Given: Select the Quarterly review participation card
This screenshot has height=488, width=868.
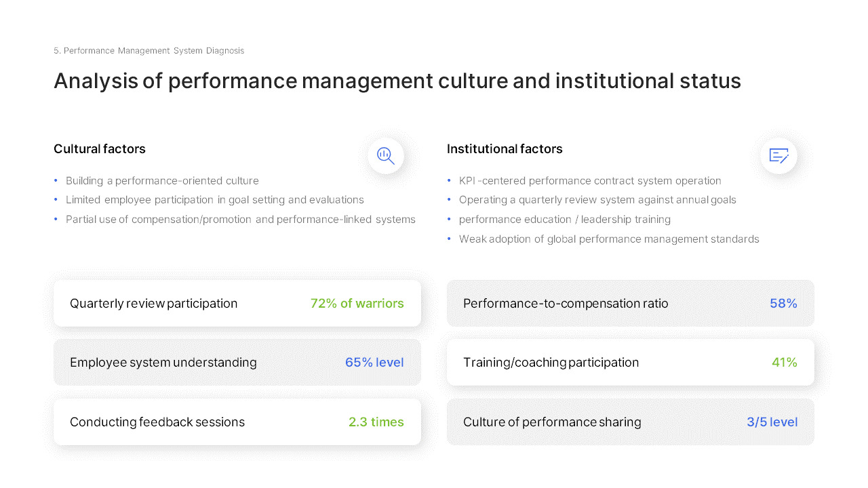Looking at the screenshot, I should click(x=237, y=303).
